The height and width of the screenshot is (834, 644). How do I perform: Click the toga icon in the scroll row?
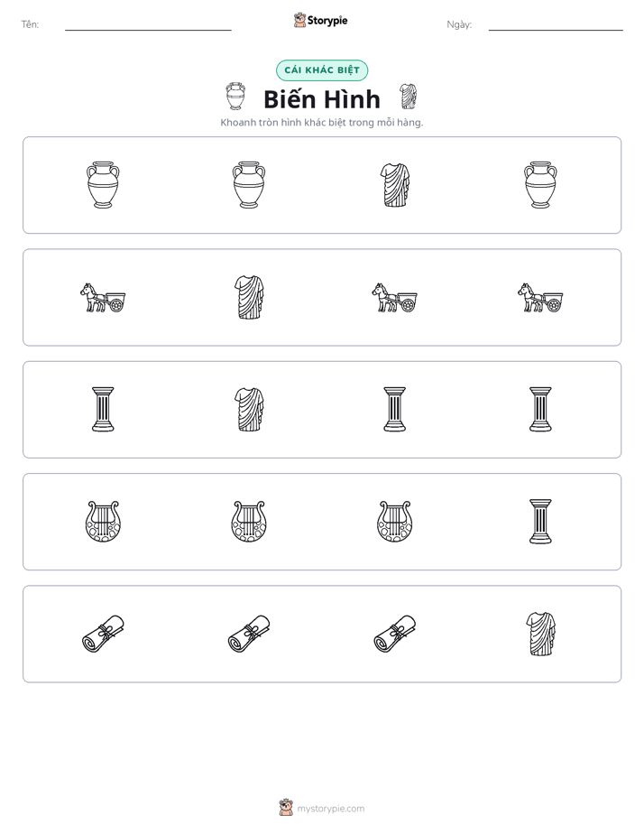tap(540, 634)
